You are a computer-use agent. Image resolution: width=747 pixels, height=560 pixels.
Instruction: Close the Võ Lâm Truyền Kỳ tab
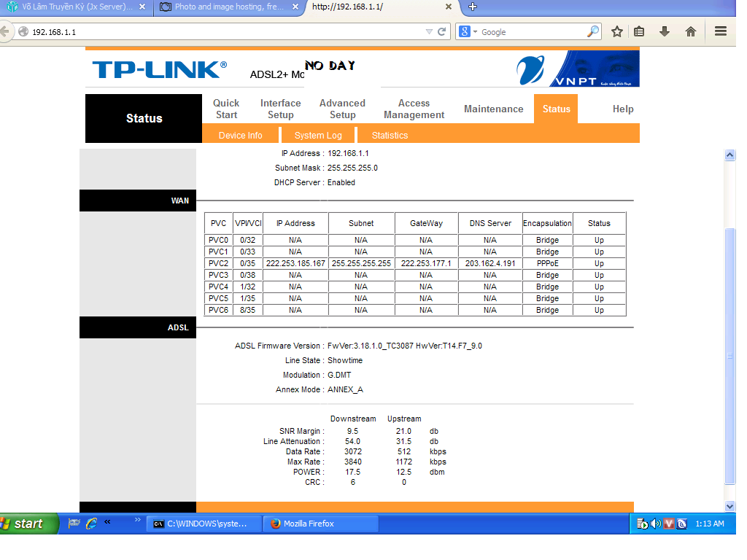click(x=142, y=7)
